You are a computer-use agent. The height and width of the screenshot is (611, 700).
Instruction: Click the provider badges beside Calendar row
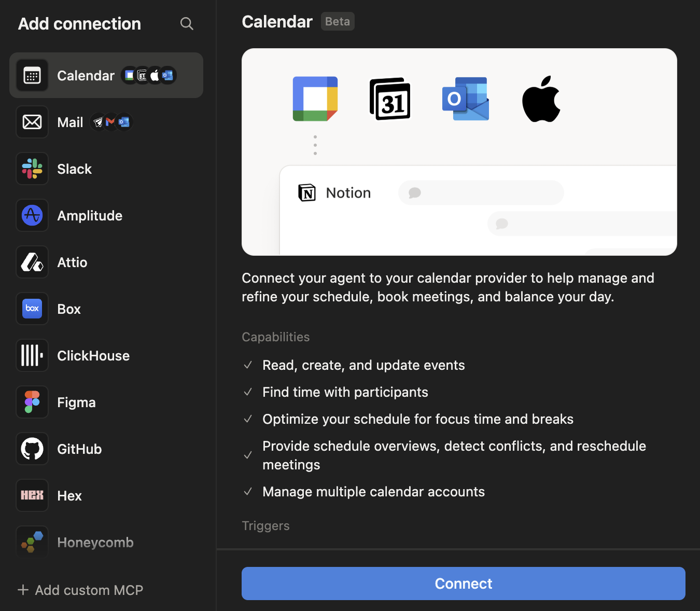[149, 75]
